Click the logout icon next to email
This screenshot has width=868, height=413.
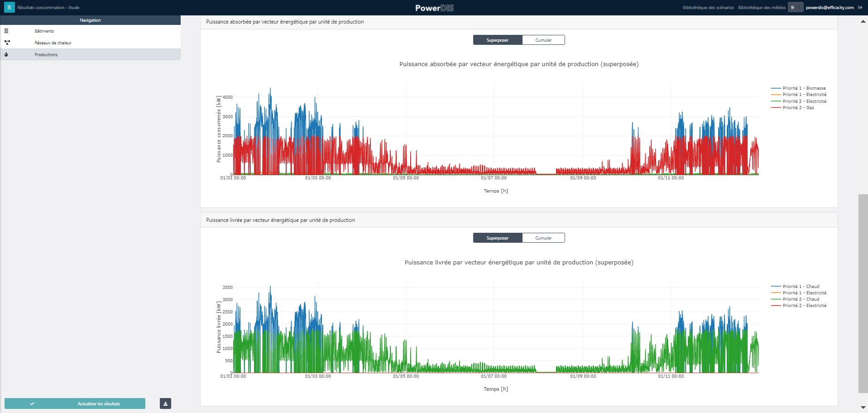coord(860,7)
